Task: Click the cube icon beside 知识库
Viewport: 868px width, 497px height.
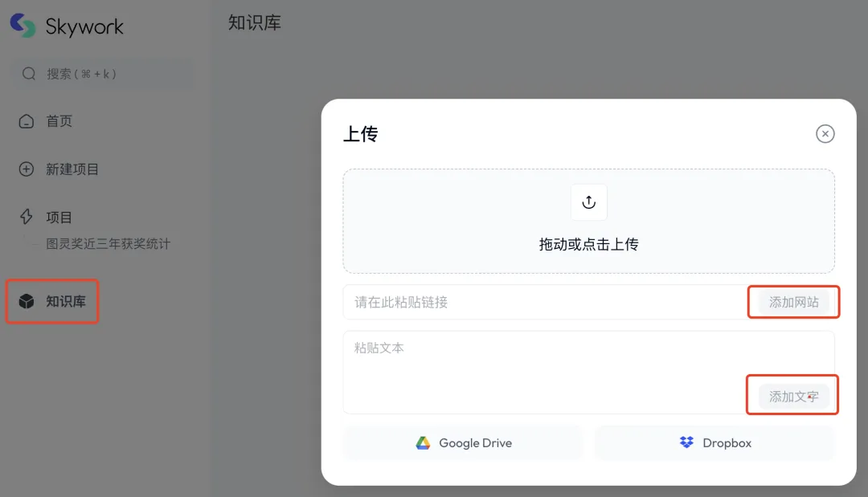Action: pos(27,301)
